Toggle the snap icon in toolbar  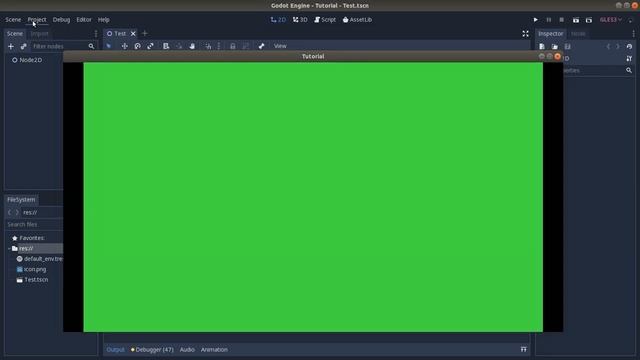pyautogui.click(x=209, y=46)
